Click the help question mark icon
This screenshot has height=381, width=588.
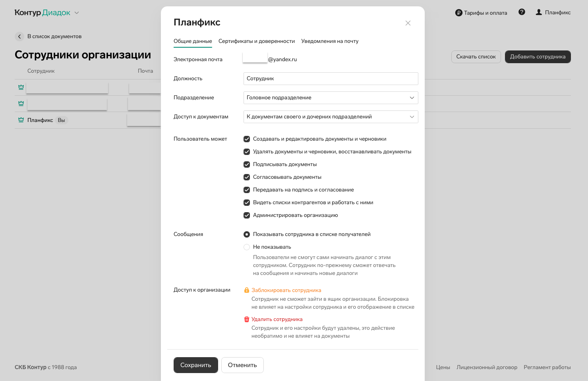click(522, 12)
